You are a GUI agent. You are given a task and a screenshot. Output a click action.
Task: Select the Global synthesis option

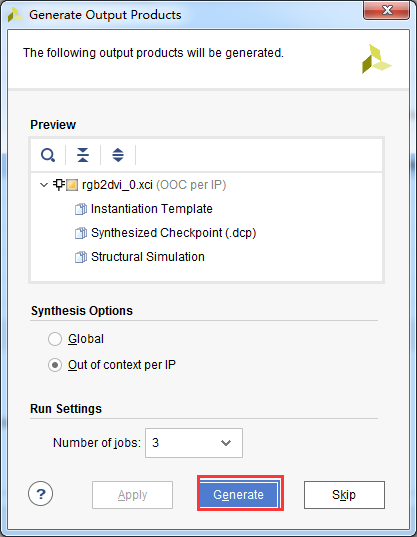pos(55,339)
